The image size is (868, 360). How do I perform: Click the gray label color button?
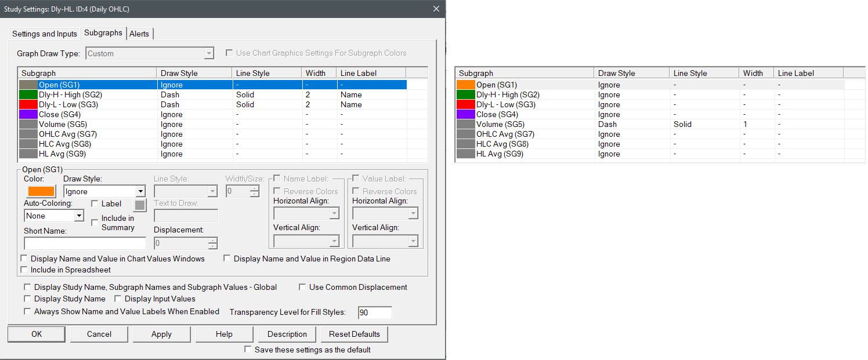140,205
